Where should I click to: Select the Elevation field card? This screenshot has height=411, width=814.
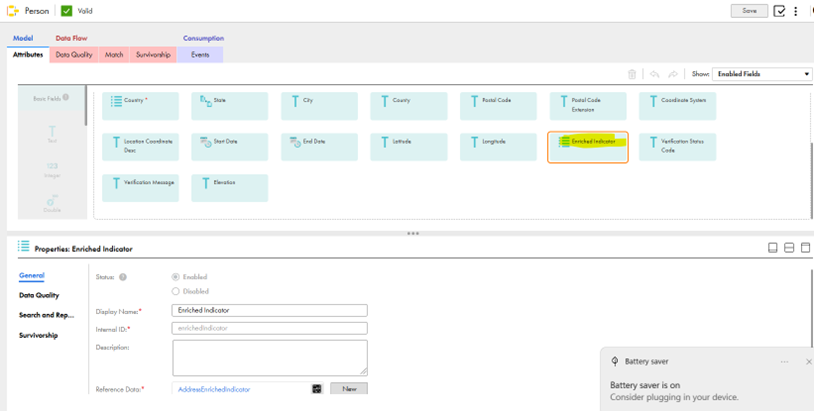coord(229,188)
